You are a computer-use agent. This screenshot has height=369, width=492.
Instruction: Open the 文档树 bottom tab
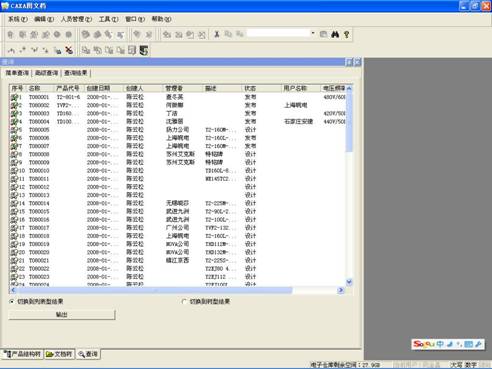coord(59,354)
